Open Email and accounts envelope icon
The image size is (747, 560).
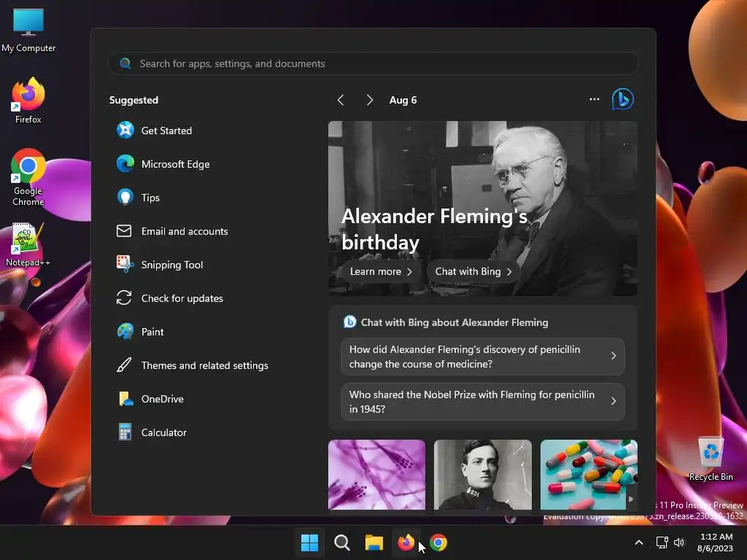pyautogui.click(x=124, y=231)
